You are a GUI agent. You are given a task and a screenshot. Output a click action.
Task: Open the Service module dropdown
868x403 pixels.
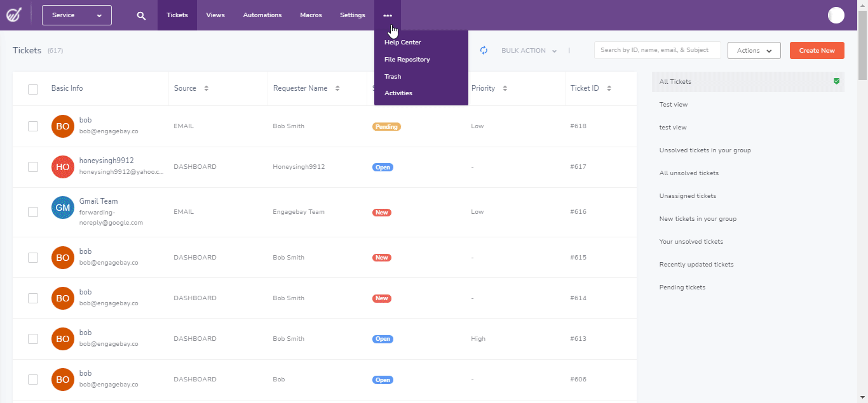point(77,15)
